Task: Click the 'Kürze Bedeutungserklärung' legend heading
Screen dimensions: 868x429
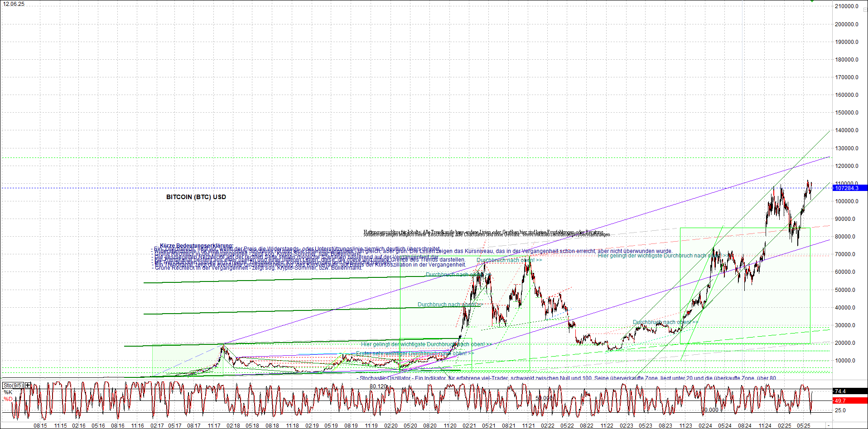Action: coord(196,246)
